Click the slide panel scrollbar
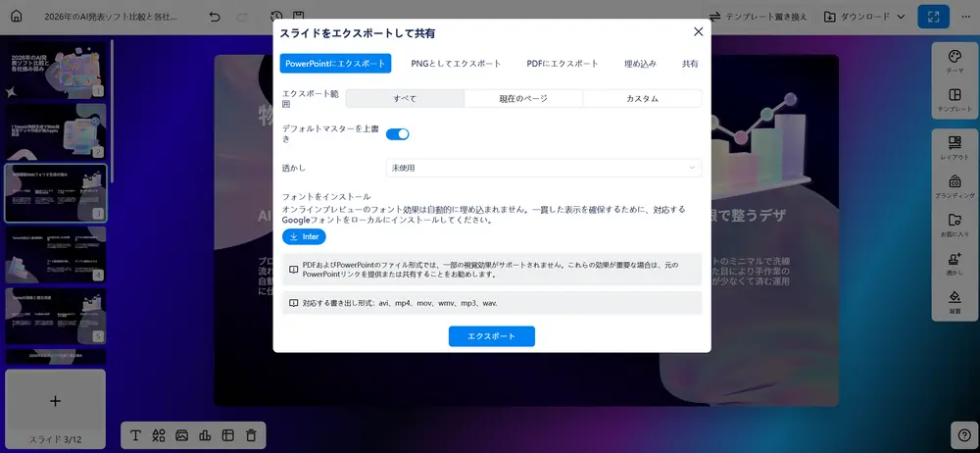Screen dimensions: 980x453 pyautogui.click(x=112, y=112)
